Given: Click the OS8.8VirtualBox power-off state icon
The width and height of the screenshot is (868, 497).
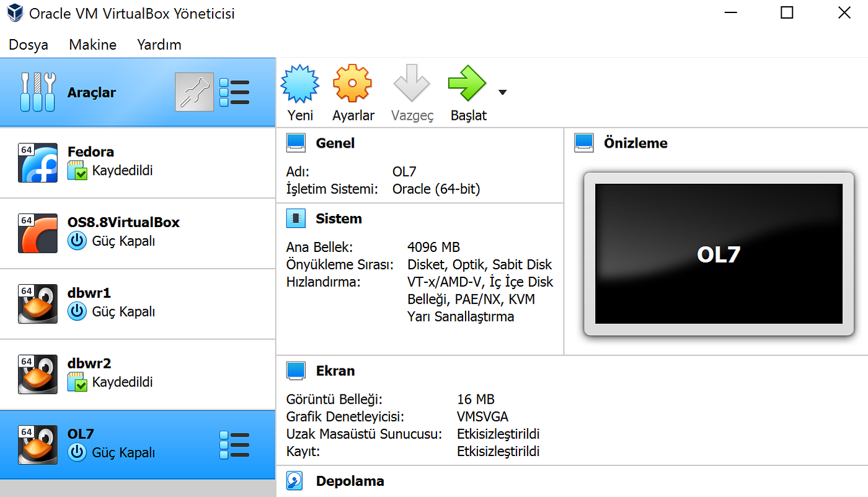Looking at the screenshot, I should pos(77,241).
